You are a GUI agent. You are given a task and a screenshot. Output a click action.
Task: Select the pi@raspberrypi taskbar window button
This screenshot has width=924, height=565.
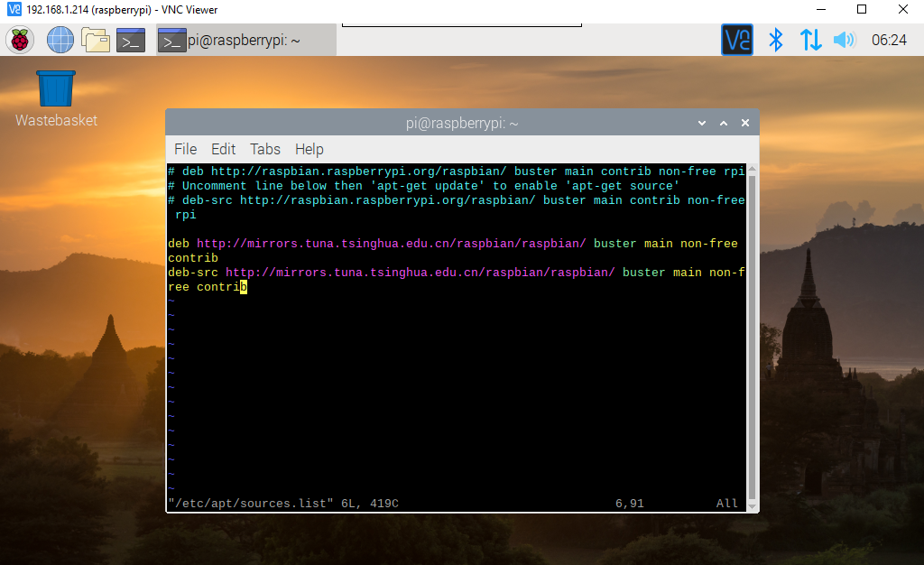pos(246,40)
